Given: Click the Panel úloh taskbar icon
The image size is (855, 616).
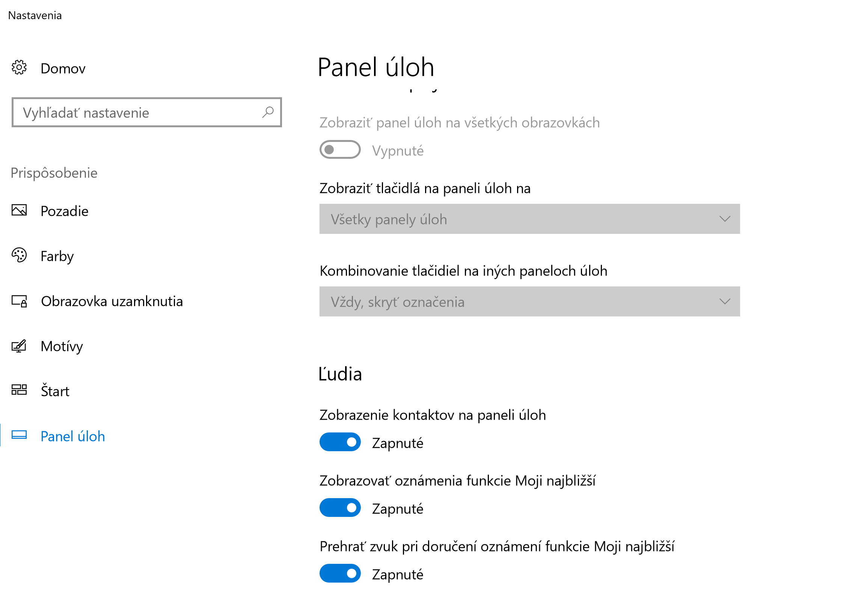Looking at the screenshot, I should 19,436.
